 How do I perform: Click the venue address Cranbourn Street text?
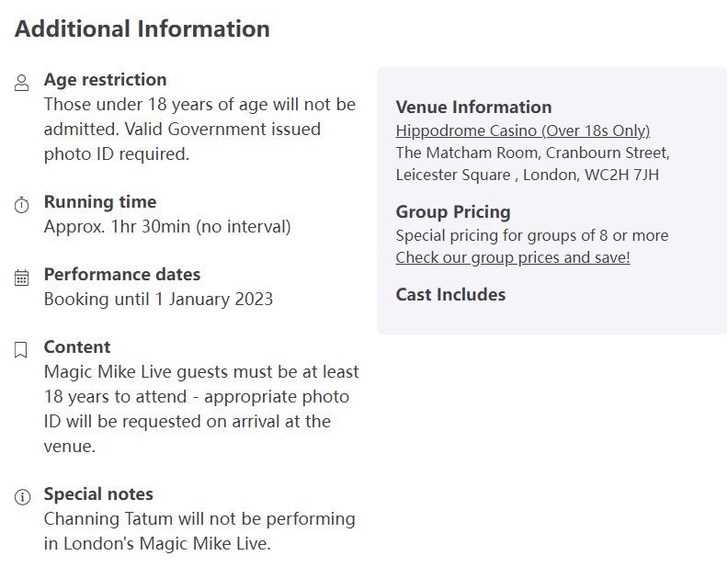pos(532,164)
